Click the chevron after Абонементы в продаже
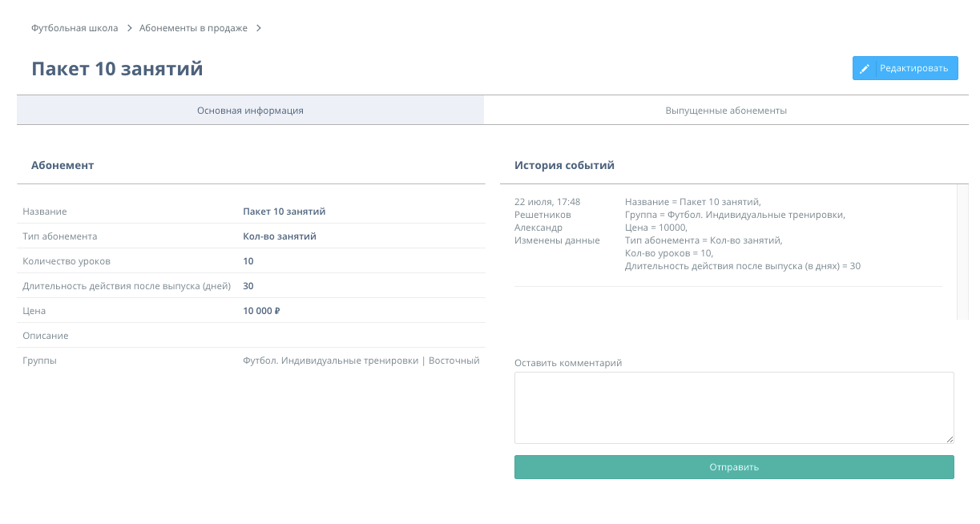The height and width of the screenshot is (524, 980). pos(258,28)
